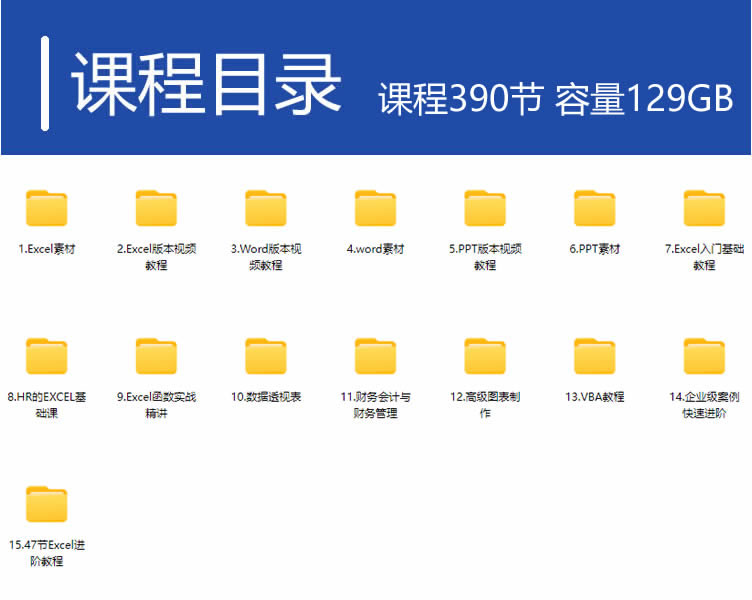Open the 3.Word版本视频教程 folder icon
Screen dimensions: 752x600
[x=266, y=208]
